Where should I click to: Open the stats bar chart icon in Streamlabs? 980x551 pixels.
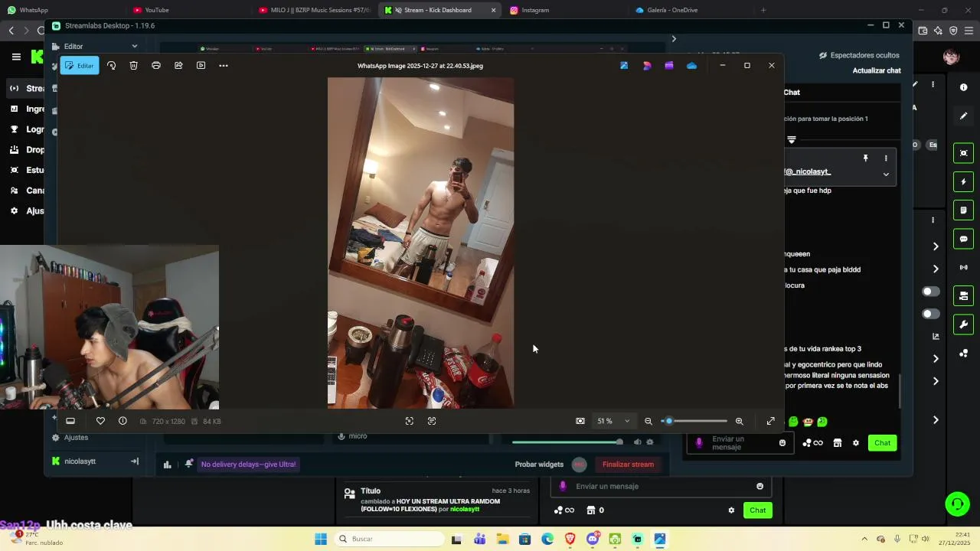coord(168,465)
